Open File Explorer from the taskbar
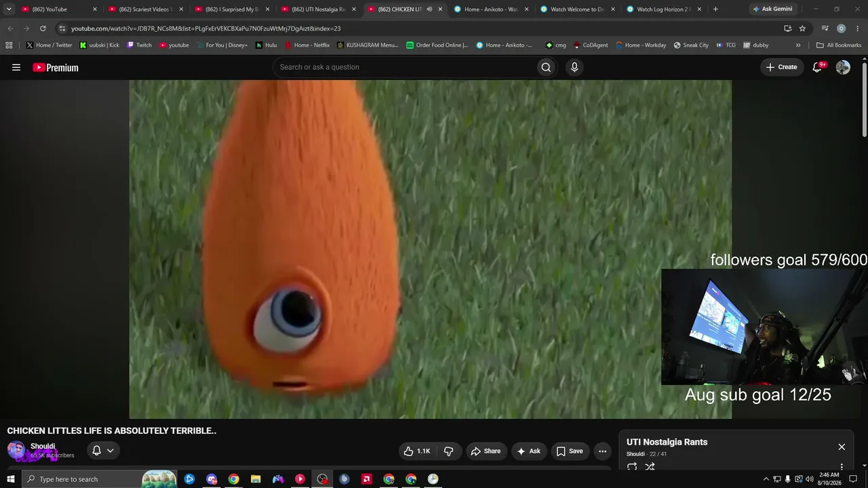 coord(256,479)
